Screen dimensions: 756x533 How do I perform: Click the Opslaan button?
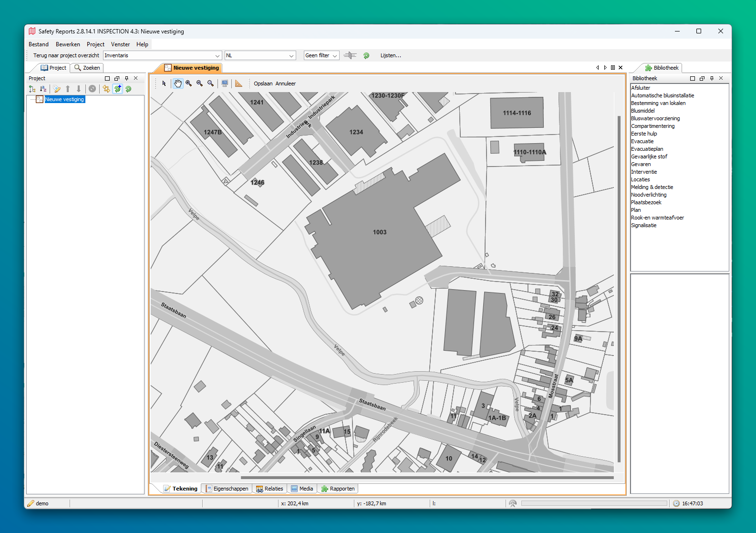click(x=263, y=84)
